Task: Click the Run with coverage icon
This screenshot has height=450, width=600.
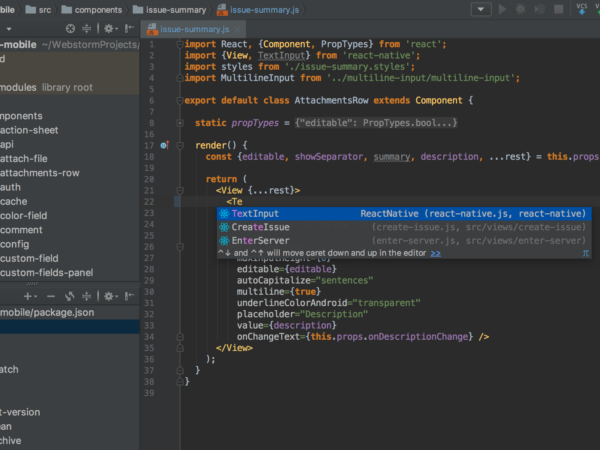Action: click(540, 9)
